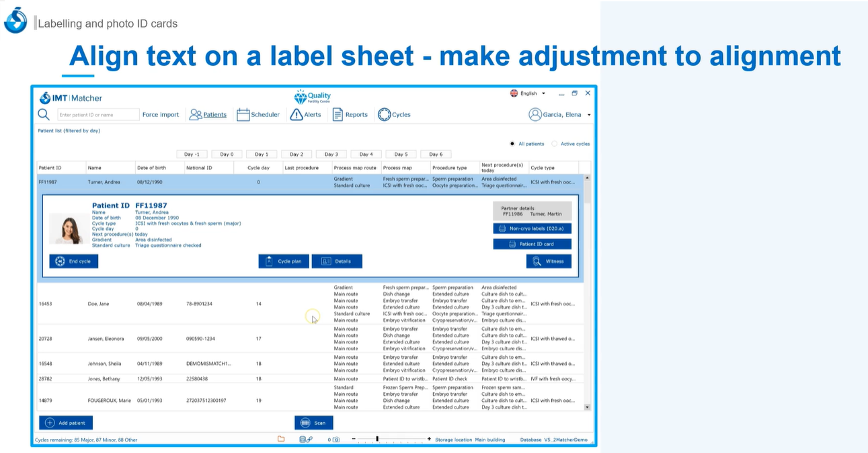Click the camera icon in status bar
The height and width of the screenshot is (453, 868).
(x=336, y=440)
